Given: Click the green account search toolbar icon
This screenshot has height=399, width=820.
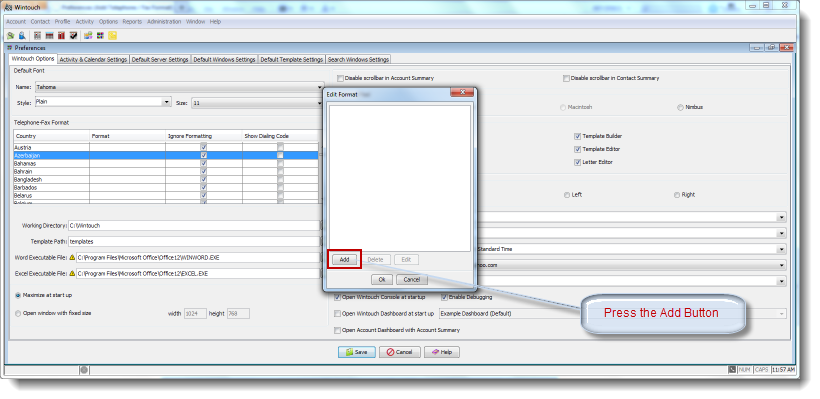Looking at the screenshot, I should click(x=10, y=36).
